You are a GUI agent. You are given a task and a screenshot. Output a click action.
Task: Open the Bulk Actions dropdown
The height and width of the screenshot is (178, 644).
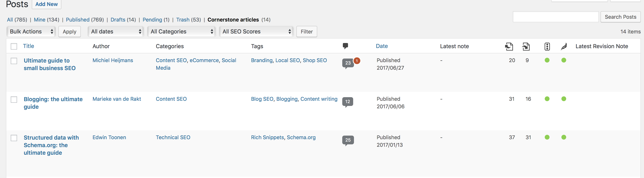31,32
